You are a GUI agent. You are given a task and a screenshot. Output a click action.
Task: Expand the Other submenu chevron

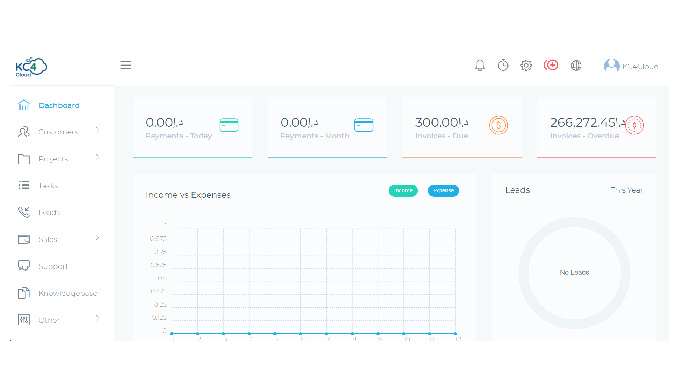pos(97,318)
